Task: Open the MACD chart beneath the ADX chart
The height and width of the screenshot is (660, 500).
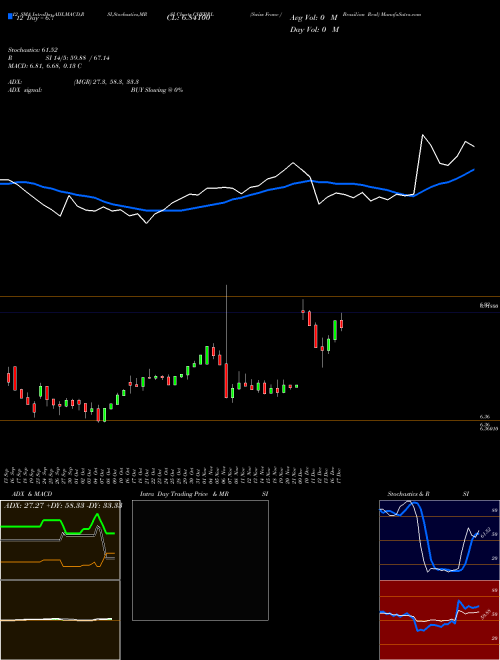Action: pyautogui.click(x=60, y=620)
